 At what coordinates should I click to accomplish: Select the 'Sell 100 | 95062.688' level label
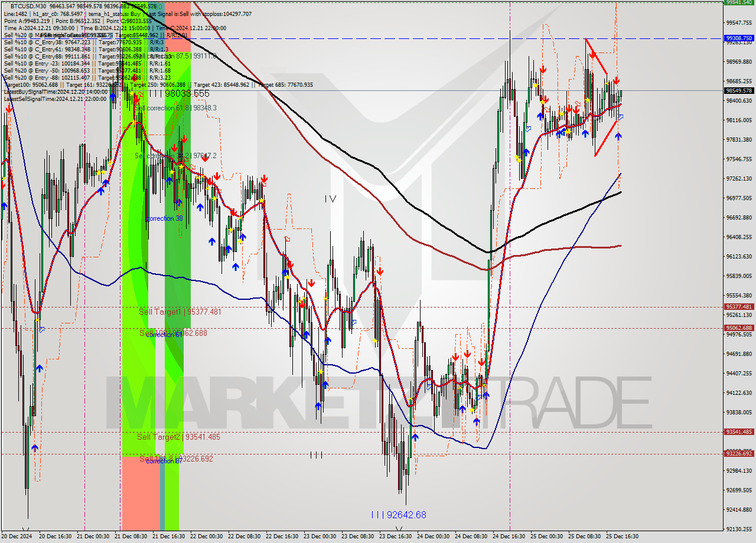pyautogui.click(x=173, y=333)
